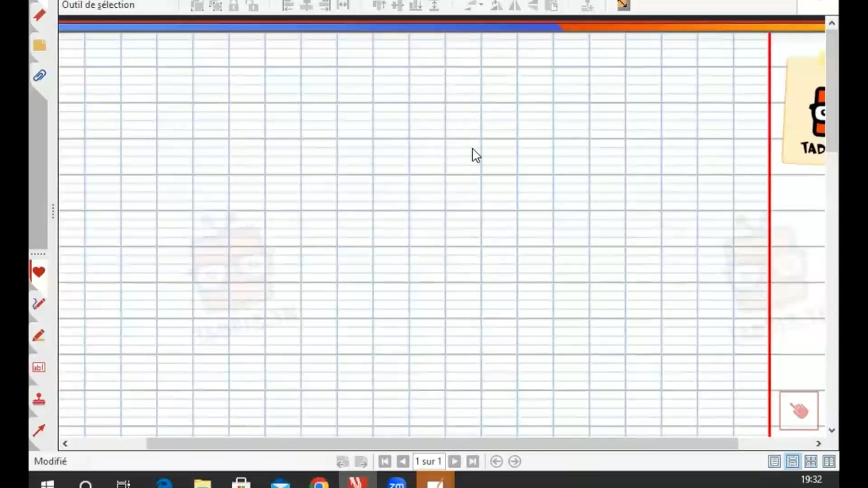
Task: Open the attachments paperclip sidebar tab
Action: point(39,75)
